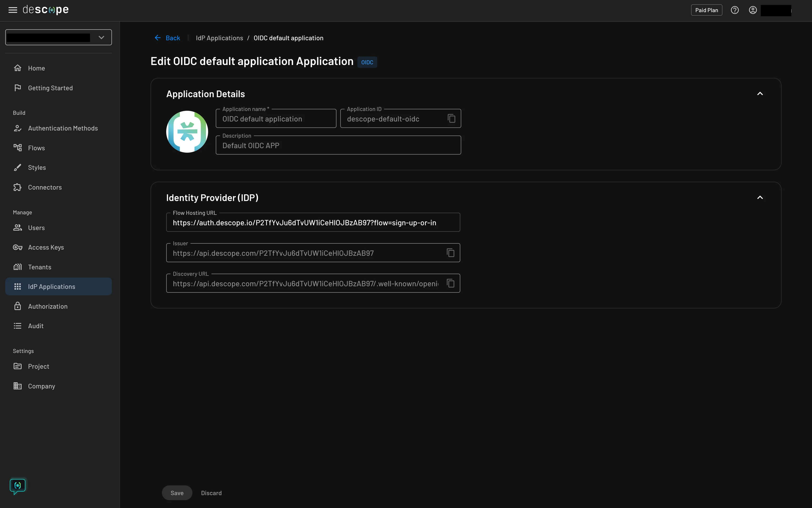Open the Users management page
The width and height of the screenshot is (812, 508).
point(36,227)
